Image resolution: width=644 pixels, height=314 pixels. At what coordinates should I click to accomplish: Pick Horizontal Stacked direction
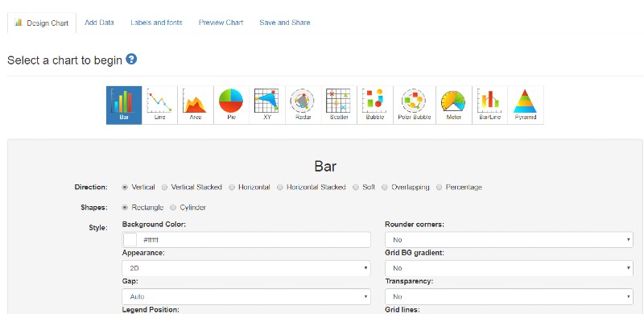pos(280,188)
